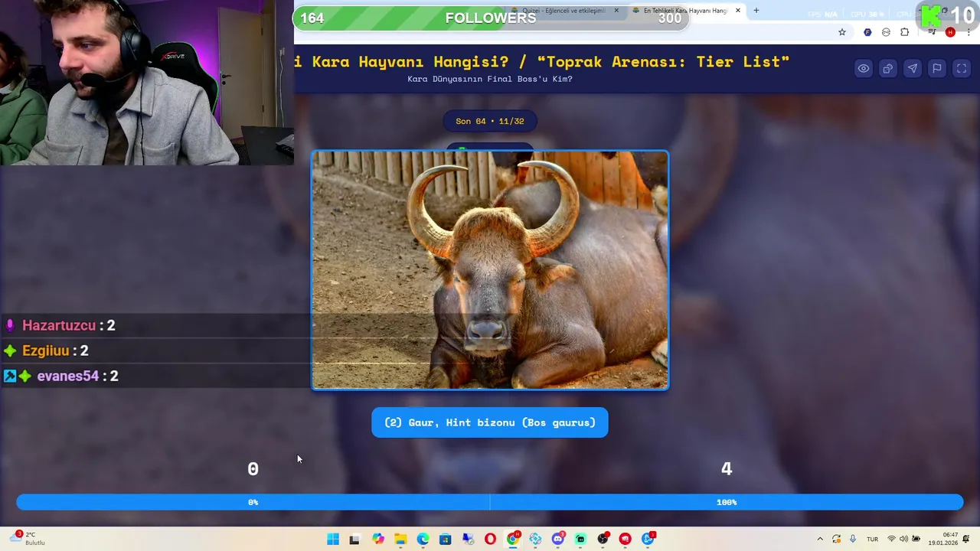The width and height of the screenshot is (980, 551).
Task: Open Microsoft Edge from the taskbar
Action: pos(423,540)
